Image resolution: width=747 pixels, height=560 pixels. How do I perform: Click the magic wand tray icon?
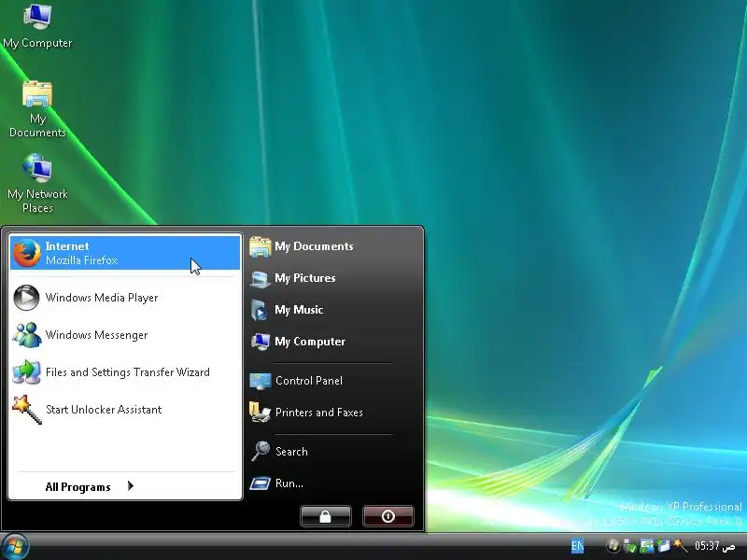pos(681,545)
